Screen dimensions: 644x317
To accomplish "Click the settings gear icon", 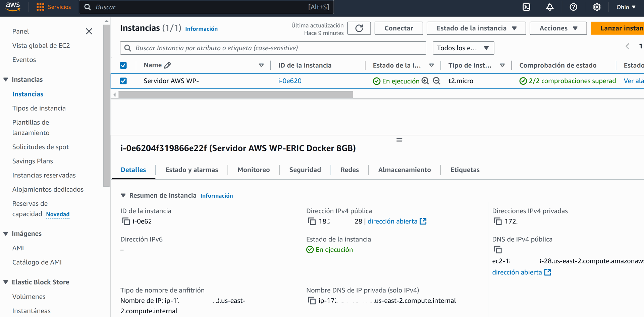I will click(597, 7).
